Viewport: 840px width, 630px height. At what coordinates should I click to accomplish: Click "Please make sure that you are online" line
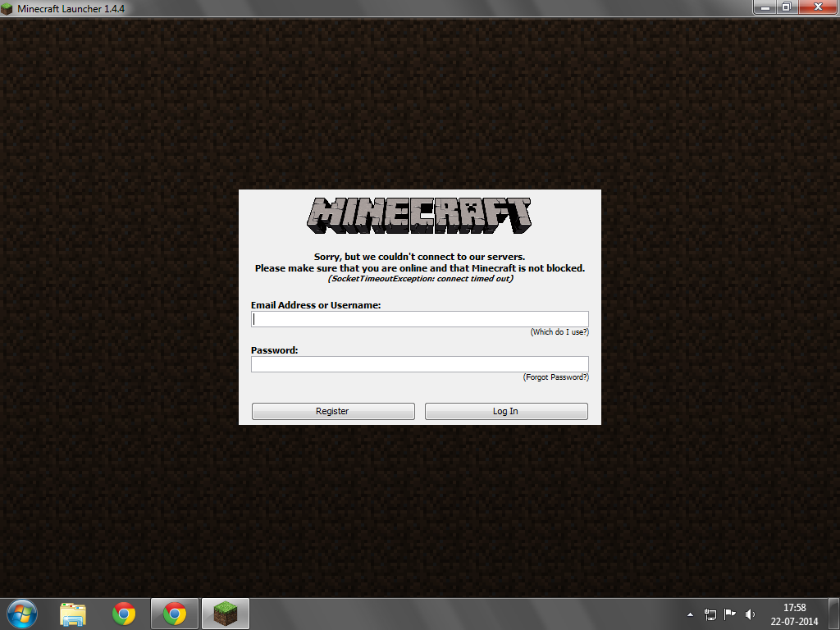coord(419,268)
